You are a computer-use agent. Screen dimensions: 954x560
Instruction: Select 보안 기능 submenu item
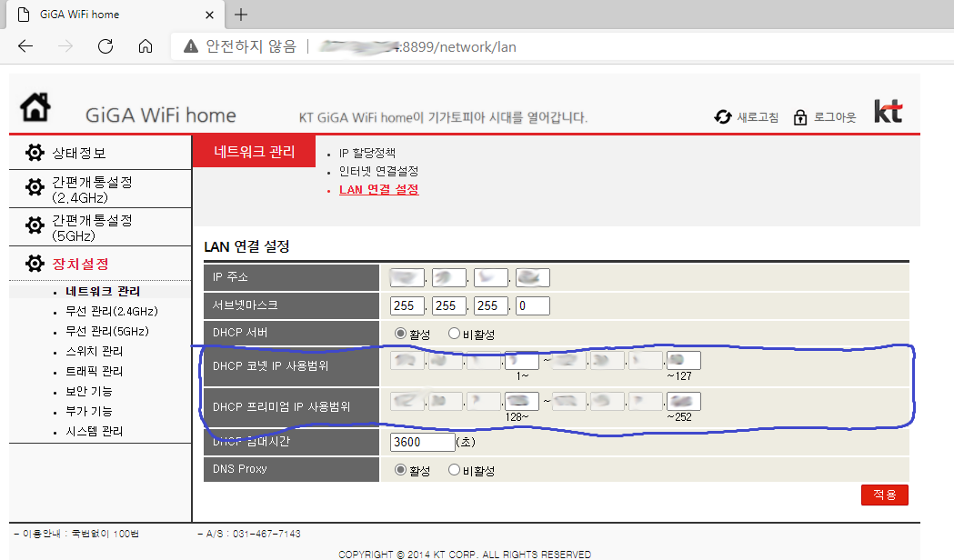[x=89, y=392]
